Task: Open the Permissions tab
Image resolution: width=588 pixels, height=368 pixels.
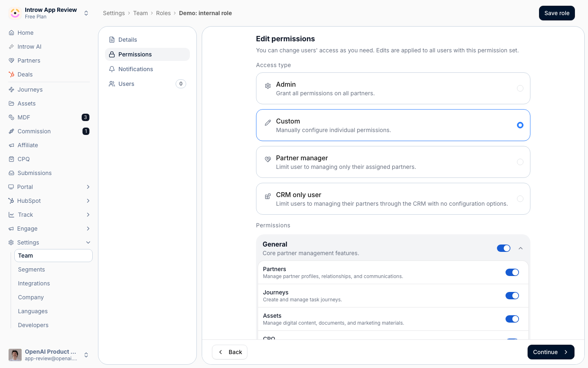Action: pos(147,54)
